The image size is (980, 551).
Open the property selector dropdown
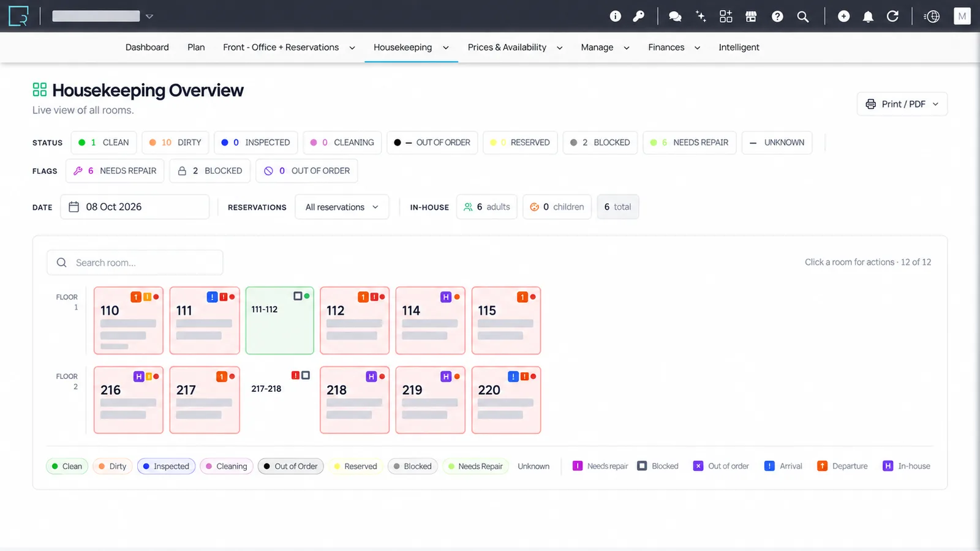pyautogui.click(x=103, y=17)
